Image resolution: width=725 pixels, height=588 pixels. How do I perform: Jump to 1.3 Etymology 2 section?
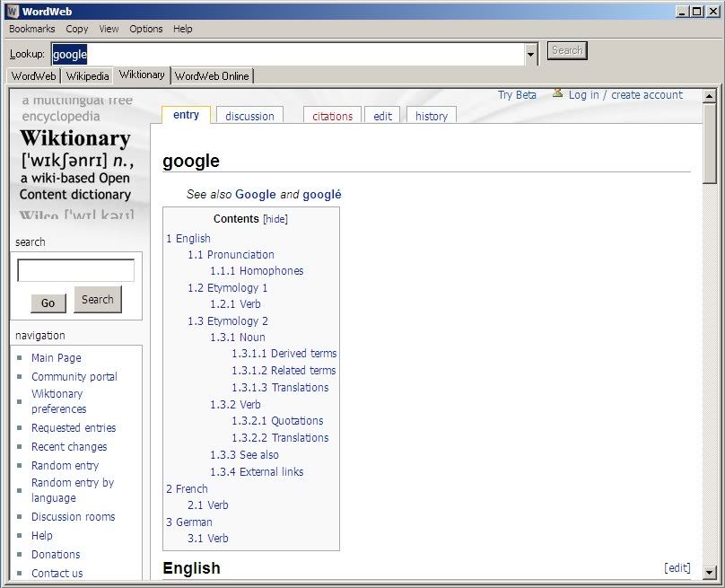[228, 321]
